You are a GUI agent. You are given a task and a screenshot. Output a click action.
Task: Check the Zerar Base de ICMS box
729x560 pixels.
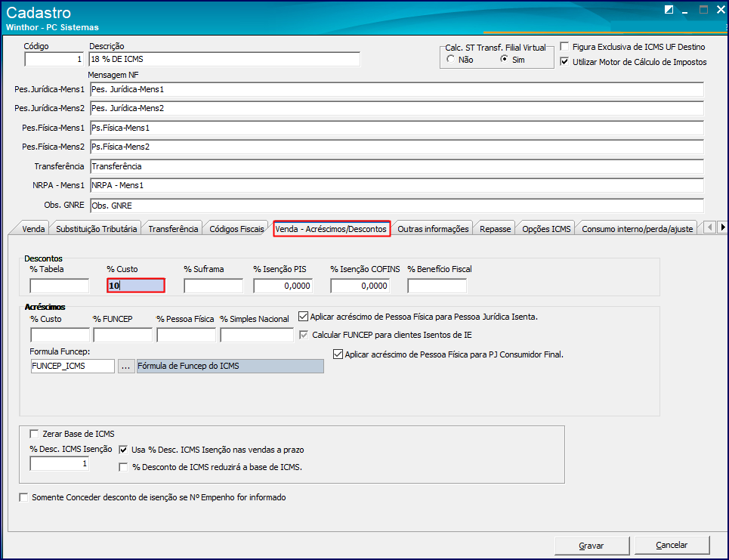point(34,434)
